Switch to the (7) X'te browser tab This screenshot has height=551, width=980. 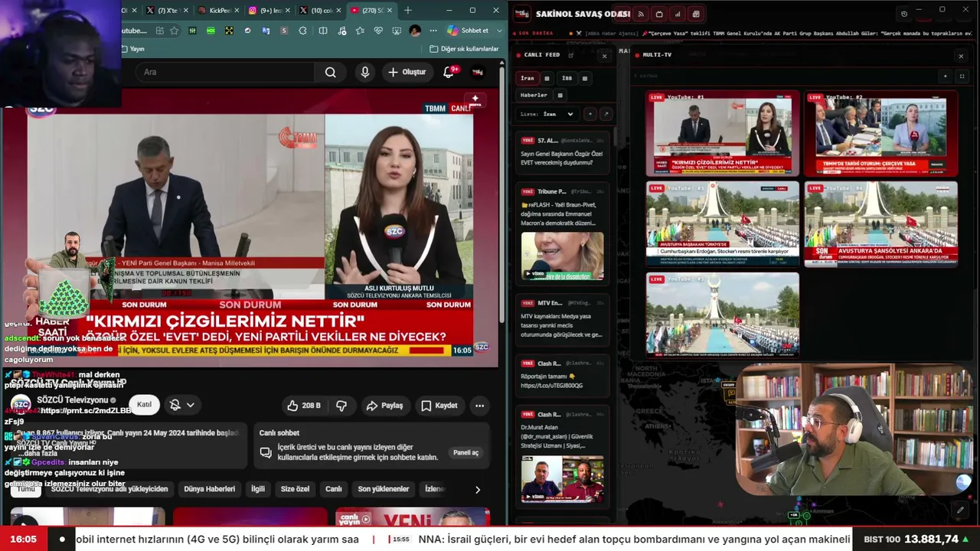pos(168,10)
